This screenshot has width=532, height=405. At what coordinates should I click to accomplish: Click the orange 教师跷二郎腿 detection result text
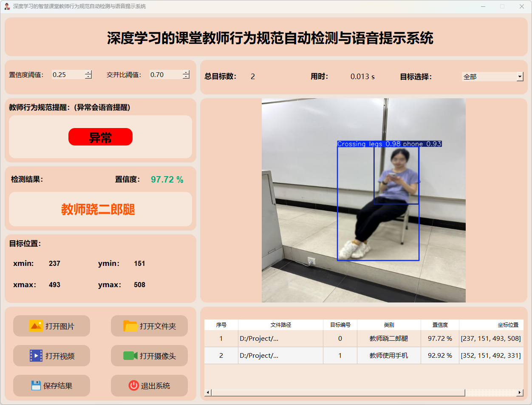[98, 209]
